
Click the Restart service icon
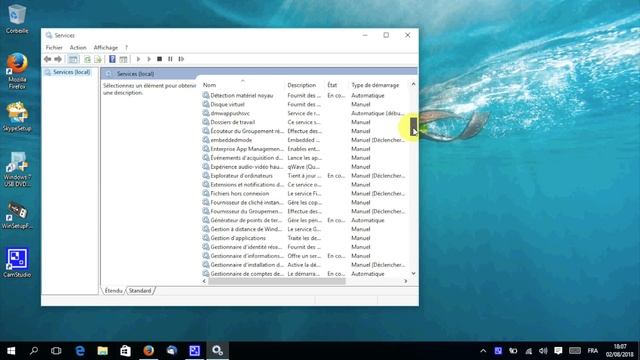(181, 59)
